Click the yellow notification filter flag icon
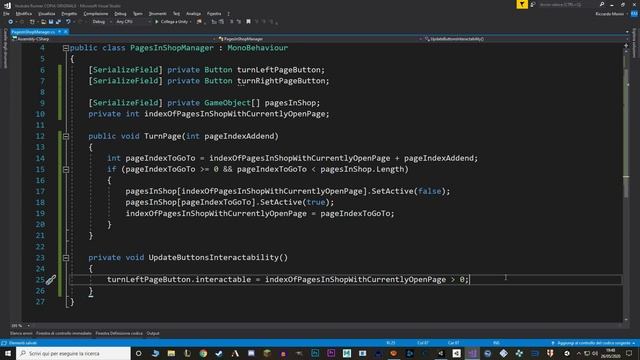640x360 pixels. point(522,4)
